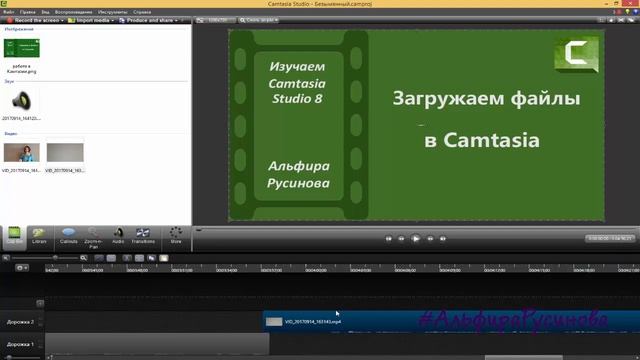Click the split tool on timeline toolbar
Screen dimensions: 640x360
point(139,258)
